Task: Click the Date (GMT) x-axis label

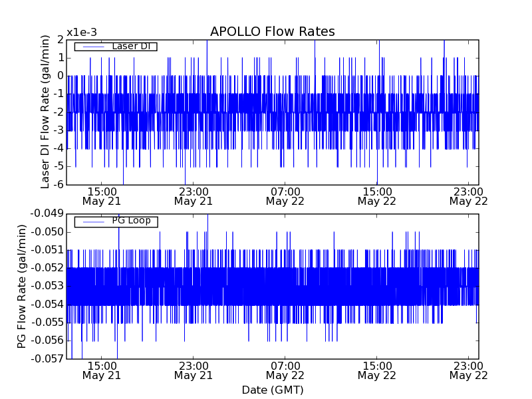Action: (x=272, y=390)
